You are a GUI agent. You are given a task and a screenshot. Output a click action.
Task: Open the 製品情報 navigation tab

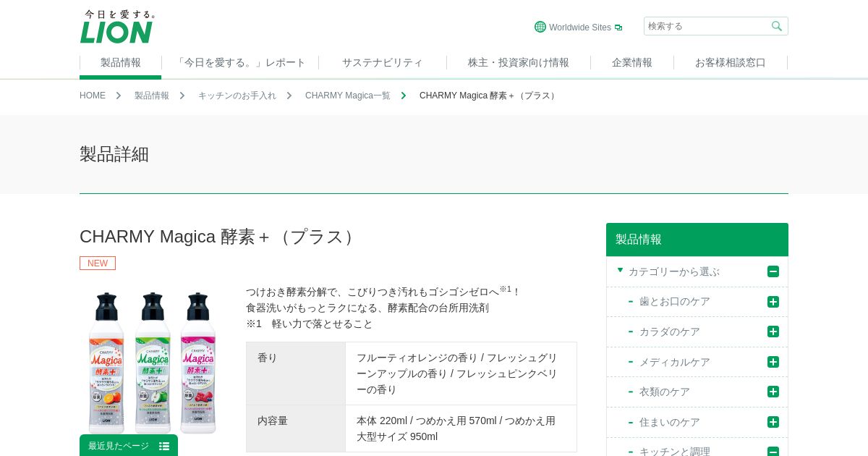[121, 62]
